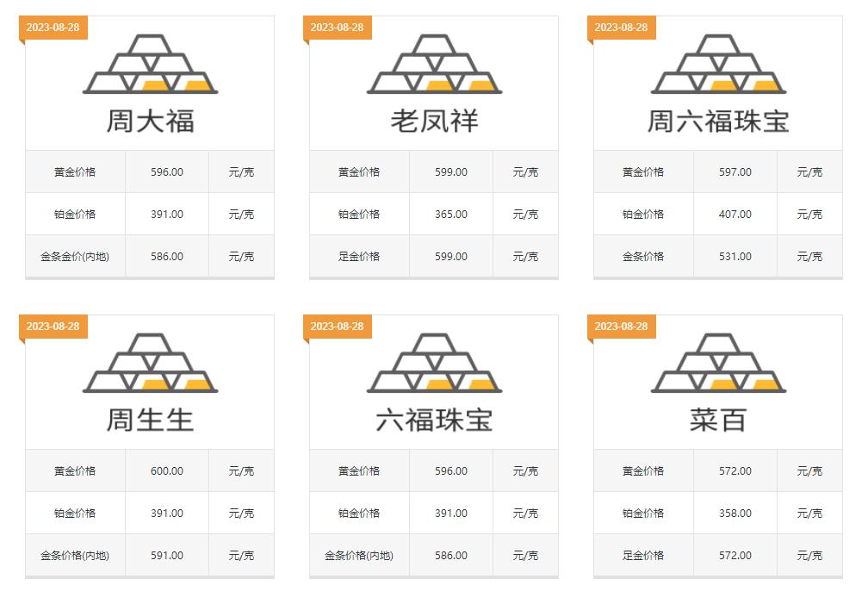This screenshot has height=604, width=868.
Task: Select 周六福珠宝 金条价格 value 531.00
Action: [735, 257]
